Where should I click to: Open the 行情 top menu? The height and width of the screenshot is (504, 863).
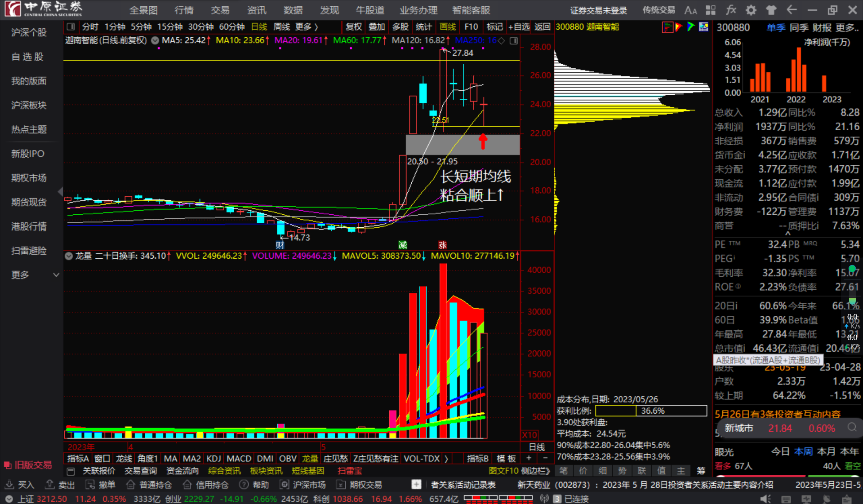(x=184, y=10)
